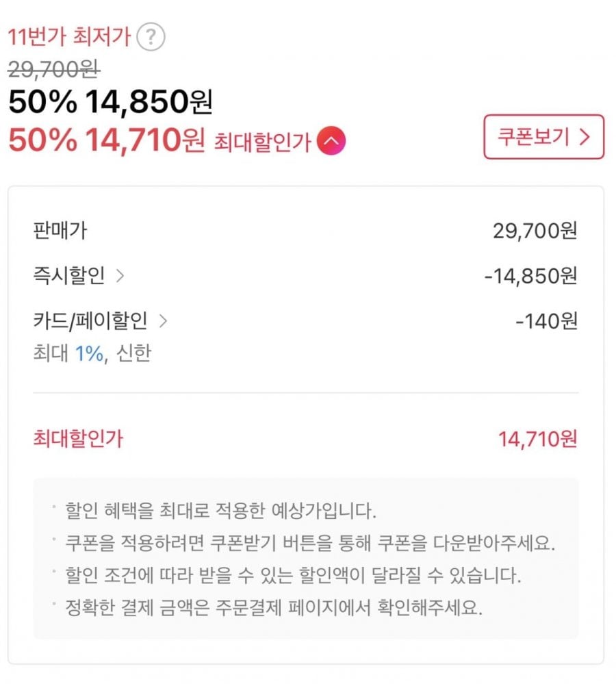Viewport: 616px width, 684px height.
Task: Select the large red 50% 14,710원 price
Action: point(106,140)
